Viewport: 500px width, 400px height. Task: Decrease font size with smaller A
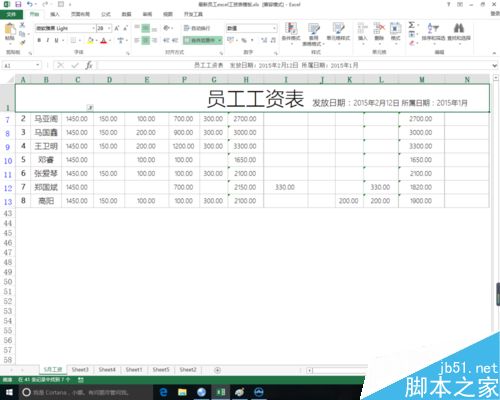[x=125, y=28]
